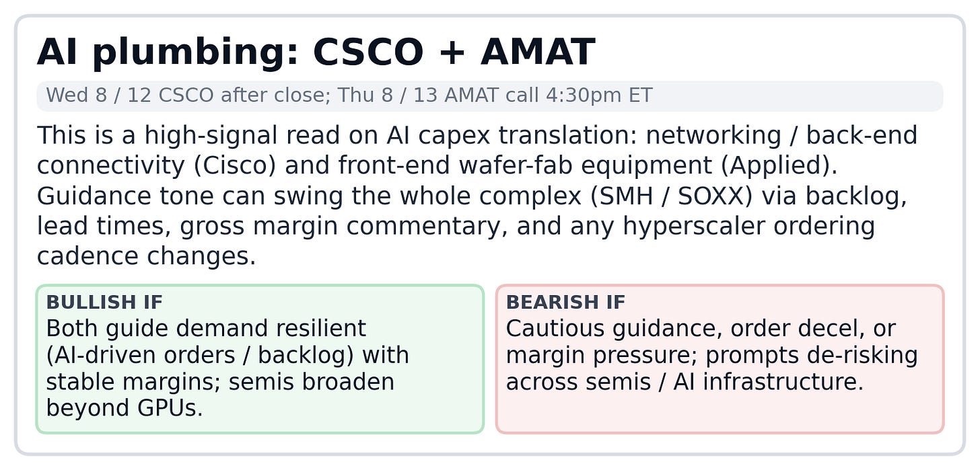The image size is (980, 470).
Task: Click 'beyond GPUs.' in bullish box
Action: coord(125,408)
